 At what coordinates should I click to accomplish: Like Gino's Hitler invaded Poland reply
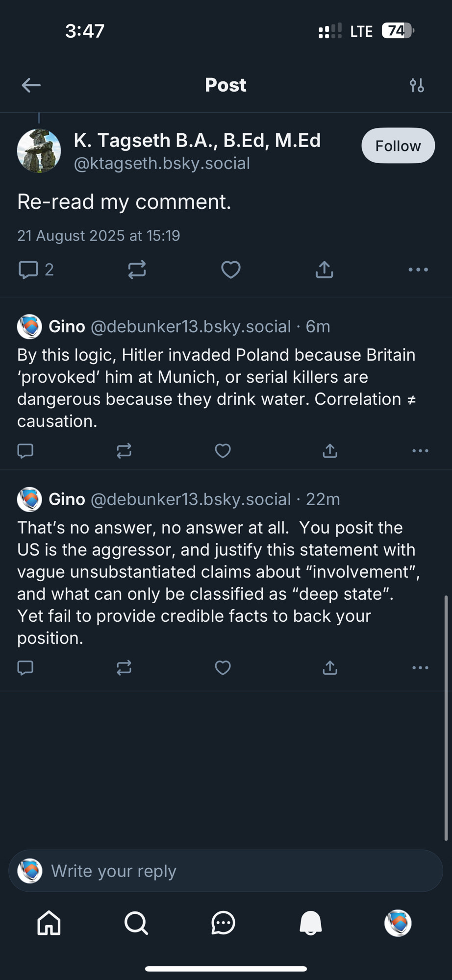tap(223, 451)
